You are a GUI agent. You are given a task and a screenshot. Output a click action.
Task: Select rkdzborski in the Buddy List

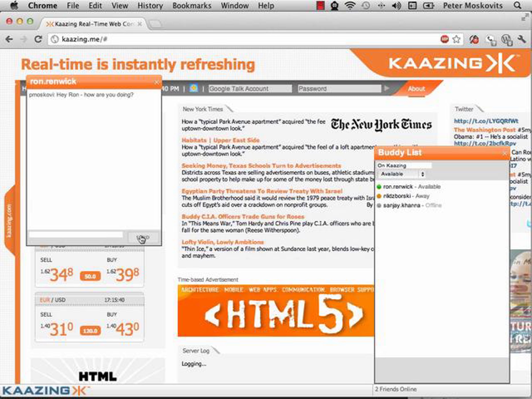click(403, 196)
